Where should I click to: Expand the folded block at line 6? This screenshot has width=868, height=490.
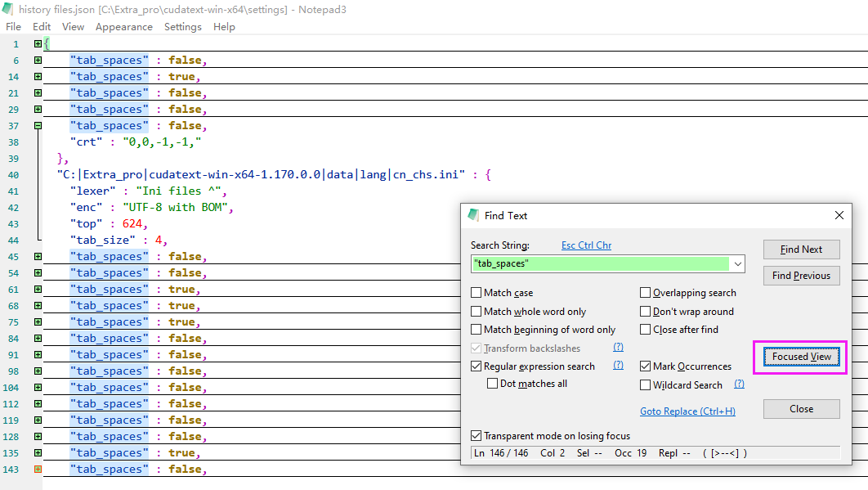click(x=38, y=61)
